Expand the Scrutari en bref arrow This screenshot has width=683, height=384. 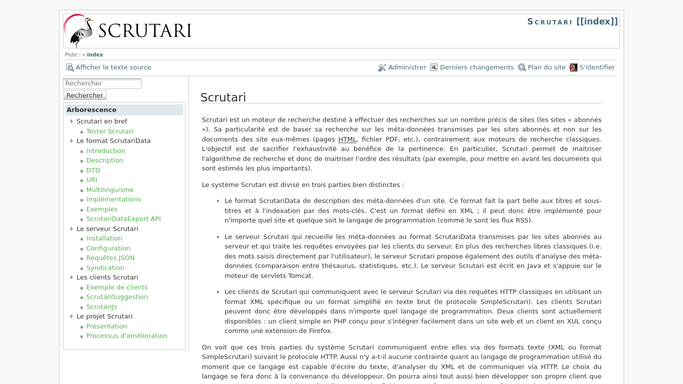tap(71, 121)
